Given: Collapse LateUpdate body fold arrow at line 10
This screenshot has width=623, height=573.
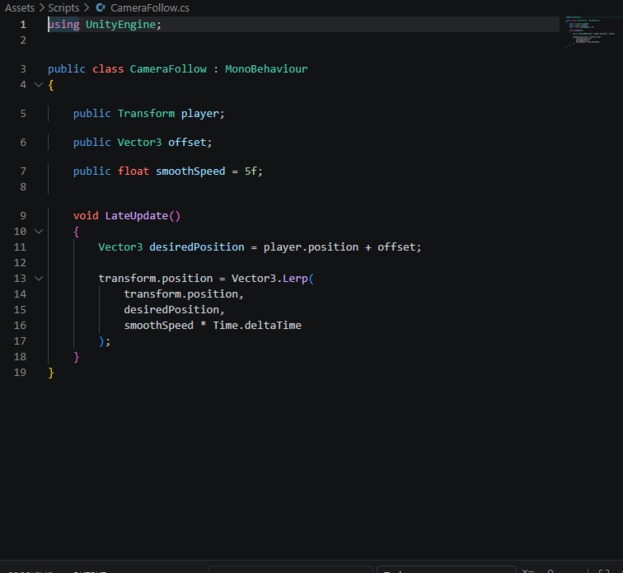Looking at the screenshot, I should pos(39,231).
